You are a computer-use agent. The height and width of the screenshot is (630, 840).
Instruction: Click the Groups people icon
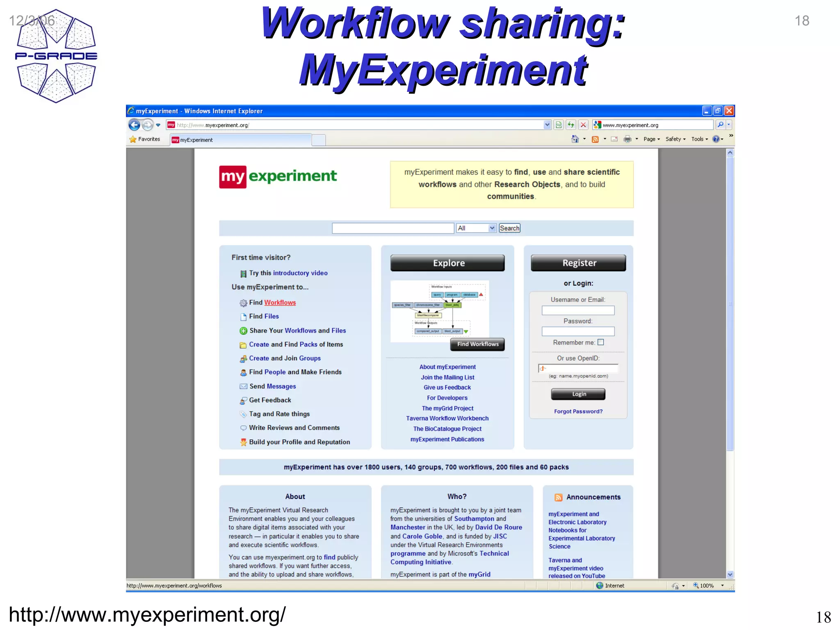[x=243, y=359]
